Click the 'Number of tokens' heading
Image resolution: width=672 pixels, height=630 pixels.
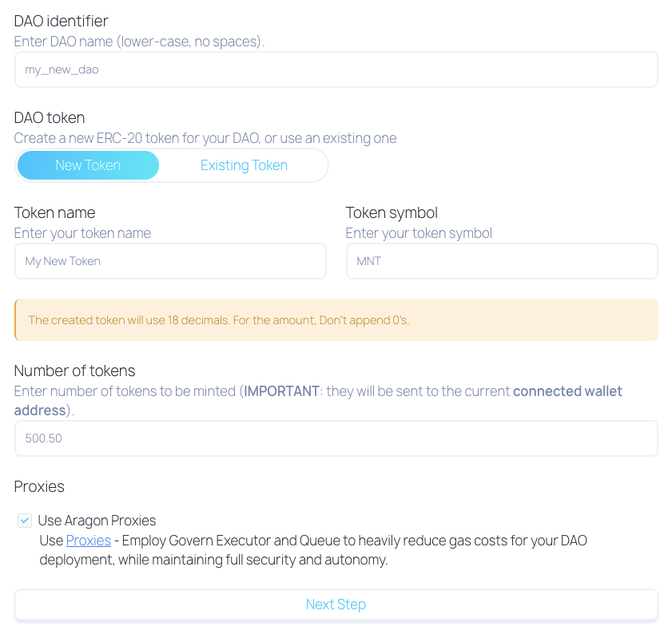pos(74,370)
